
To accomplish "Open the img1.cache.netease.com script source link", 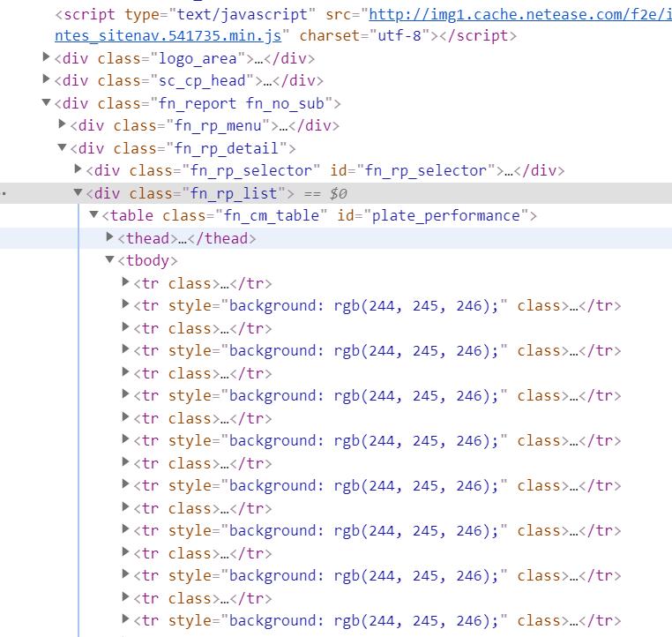I will point(520,14).
